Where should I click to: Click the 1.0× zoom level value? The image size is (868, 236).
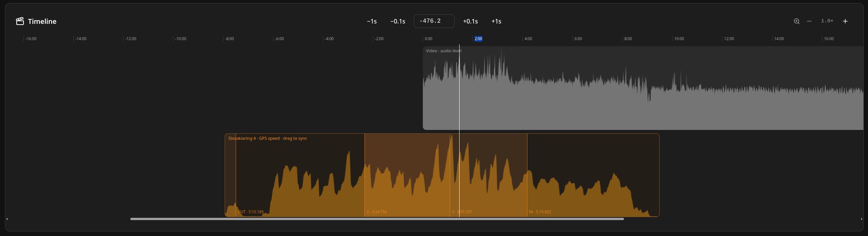[x=827, y=21]
